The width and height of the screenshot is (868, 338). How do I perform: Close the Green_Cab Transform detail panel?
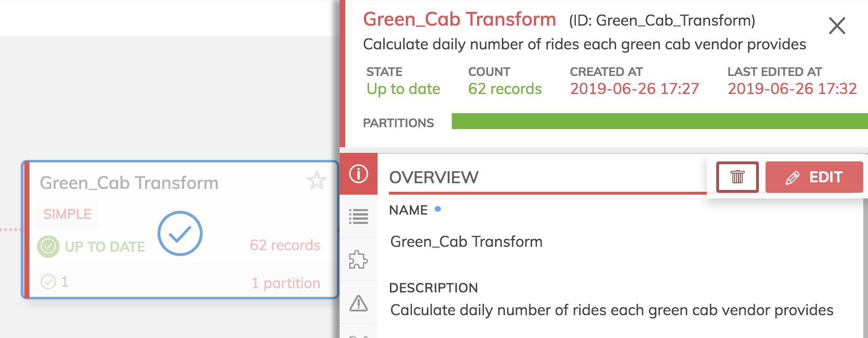pyautogui.click(x=837, y=26)
